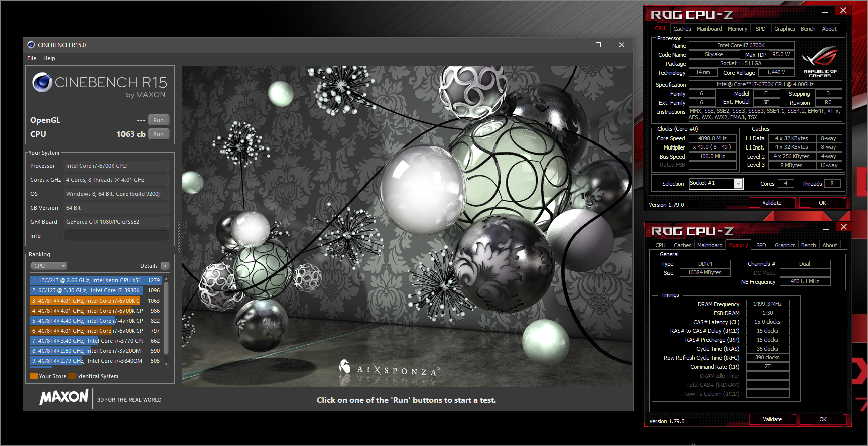The width and height of the screenshot is (868, 446).
Task: Switch to Mainboard tab in top CPU-Z
Action: pyautogui.click(x=709, y=29)
